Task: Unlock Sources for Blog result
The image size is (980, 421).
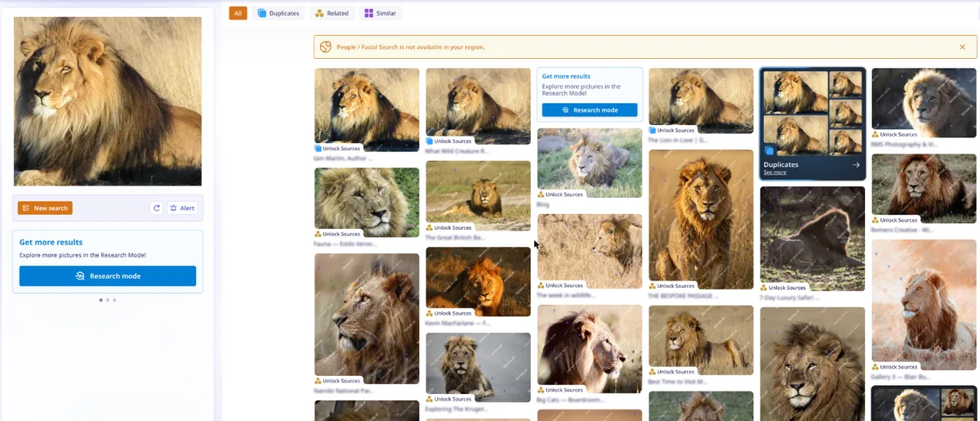Action: point(560,195)
